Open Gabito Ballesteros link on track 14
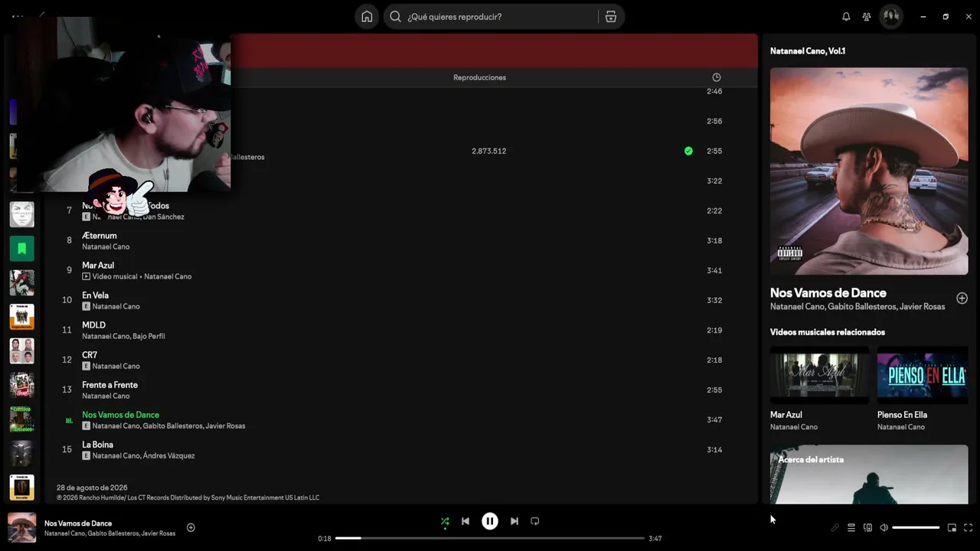The image size is (980, 551). [173, 425]
